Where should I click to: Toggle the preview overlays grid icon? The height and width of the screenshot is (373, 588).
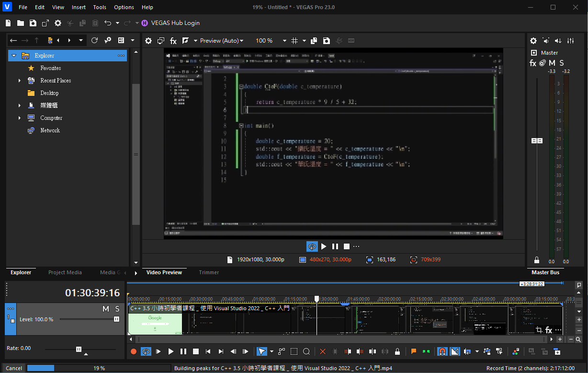[x=294, y=41]
